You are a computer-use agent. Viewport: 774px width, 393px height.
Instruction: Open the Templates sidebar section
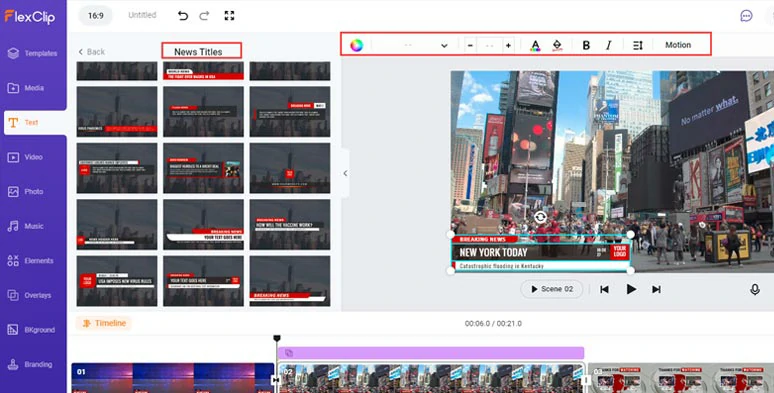33,53
